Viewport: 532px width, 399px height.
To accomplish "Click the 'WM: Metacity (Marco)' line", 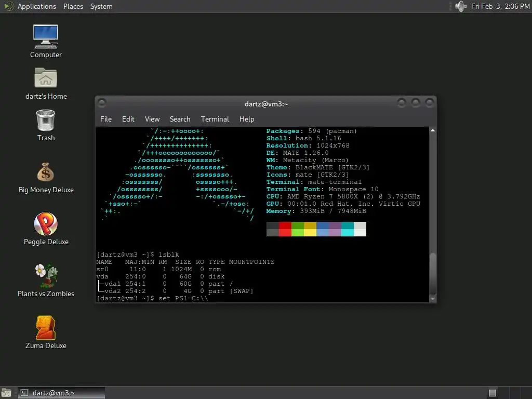I will pyautogui.click(x=308, y=160).
